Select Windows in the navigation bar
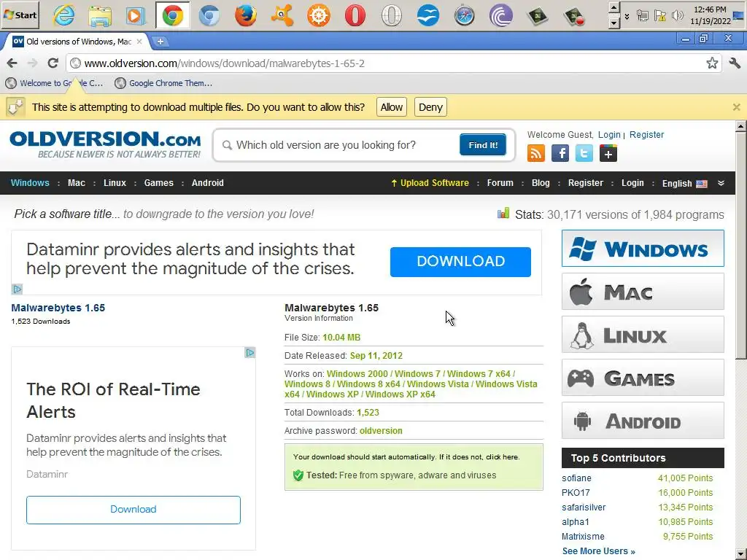The height and width of the screenshot is (560, 747). 30,183
